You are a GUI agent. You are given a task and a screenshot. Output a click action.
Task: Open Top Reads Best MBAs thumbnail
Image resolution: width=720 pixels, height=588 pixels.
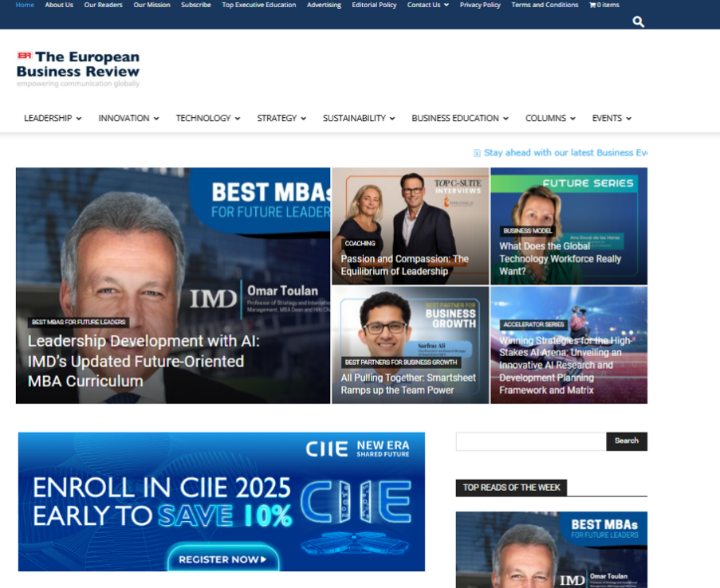[552, 550]
